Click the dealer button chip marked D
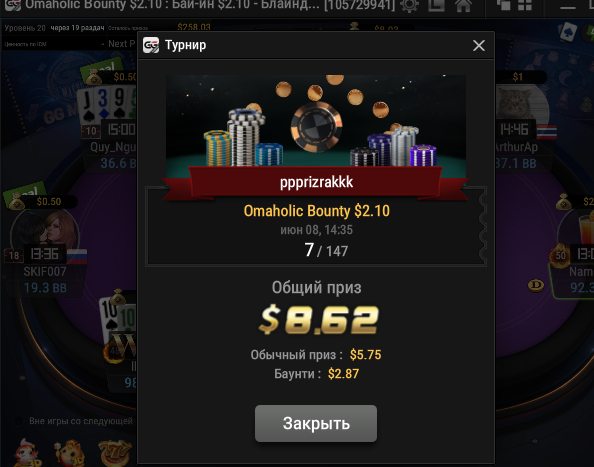This screenshot has height=467, width=594. (x=536, y=285)
